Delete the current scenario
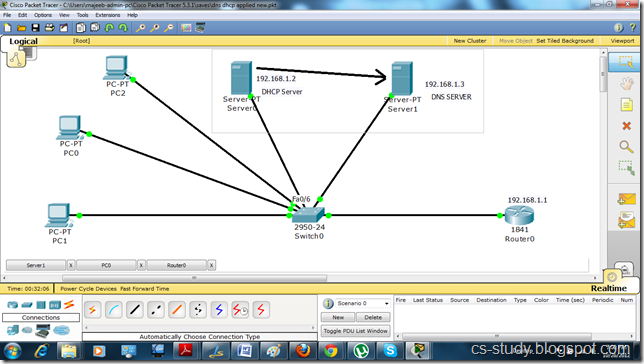The height and width of the screenshot is (364, 644). pos(373,317)
